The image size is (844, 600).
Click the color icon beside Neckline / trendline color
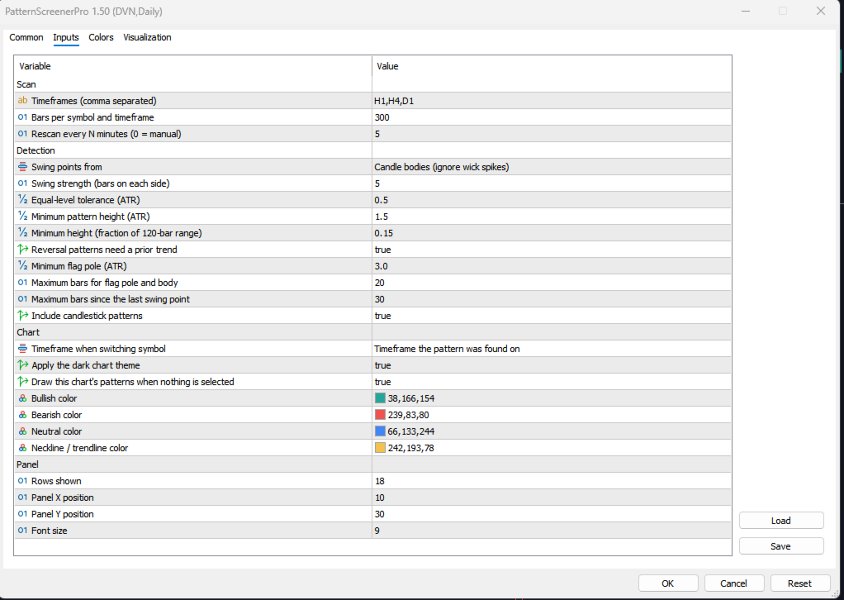pyautogui.click(x=22, y=448)
